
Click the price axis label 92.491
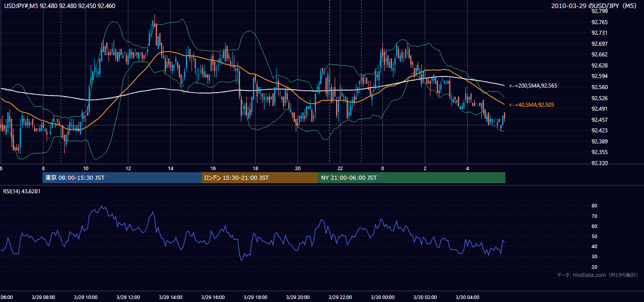[x=599, y=109]
